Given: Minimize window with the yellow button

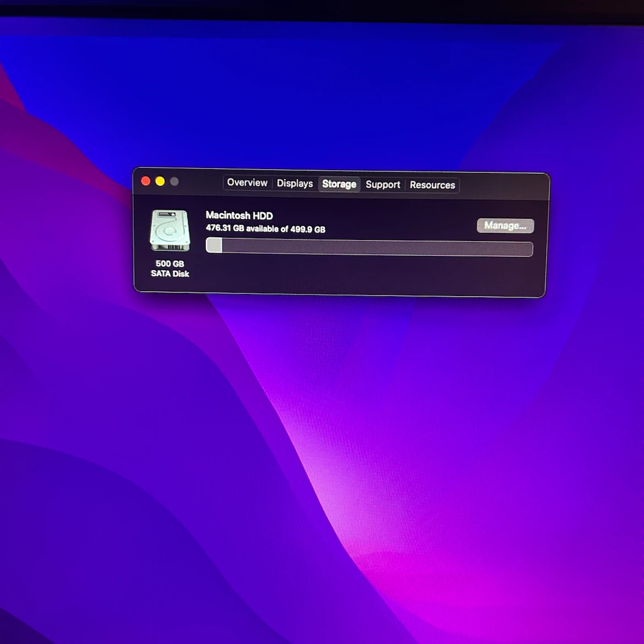Looking at the screenshot, I should [x=160, y=182].
